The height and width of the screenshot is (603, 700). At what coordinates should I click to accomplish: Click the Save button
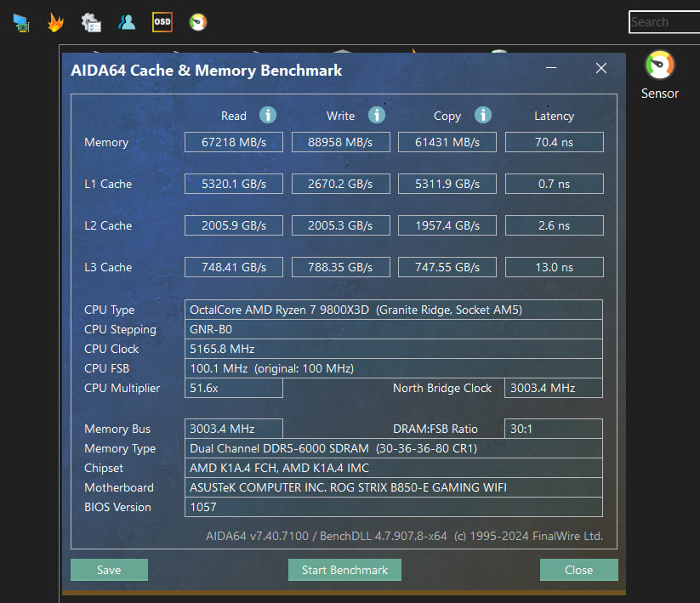[109, 570]
